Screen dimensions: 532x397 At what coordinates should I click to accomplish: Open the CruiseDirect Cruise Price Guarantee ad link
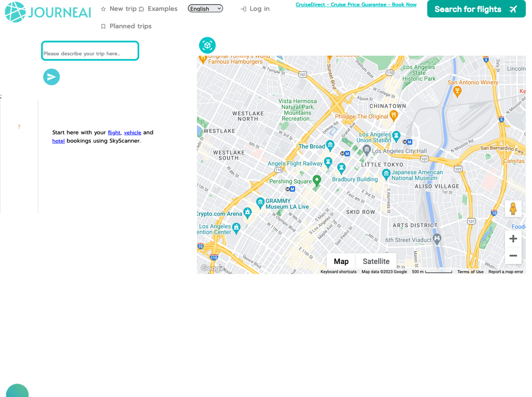356,5
